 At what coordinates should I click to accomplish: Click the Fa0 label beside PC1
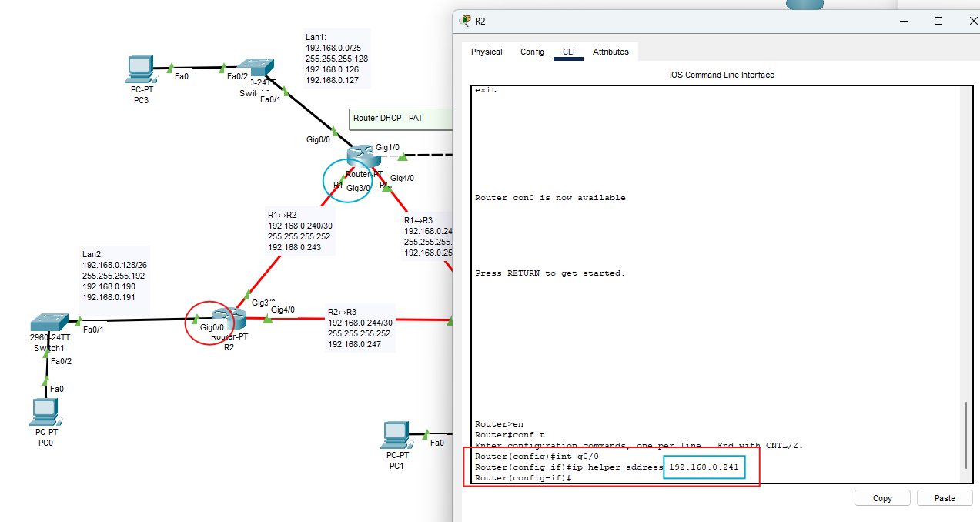click(x=437, y=443)
